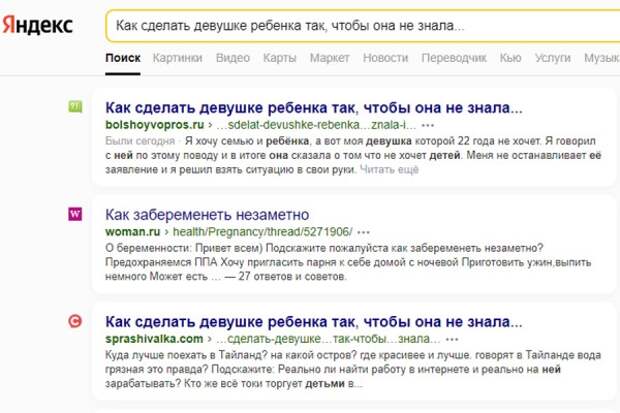Go to the Новости tab
Screen dimensions: 620x413
tap(386, 58)
